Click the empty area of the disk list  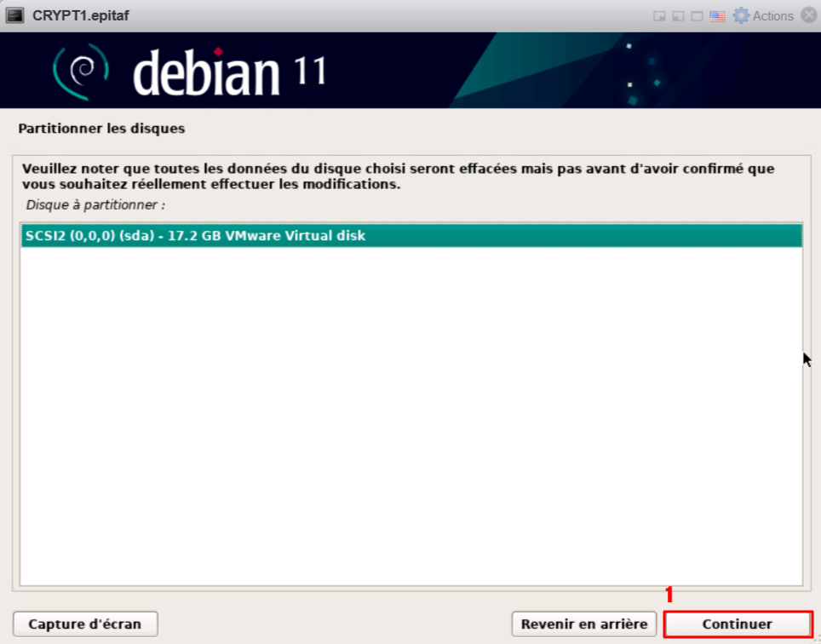(410, 409)
